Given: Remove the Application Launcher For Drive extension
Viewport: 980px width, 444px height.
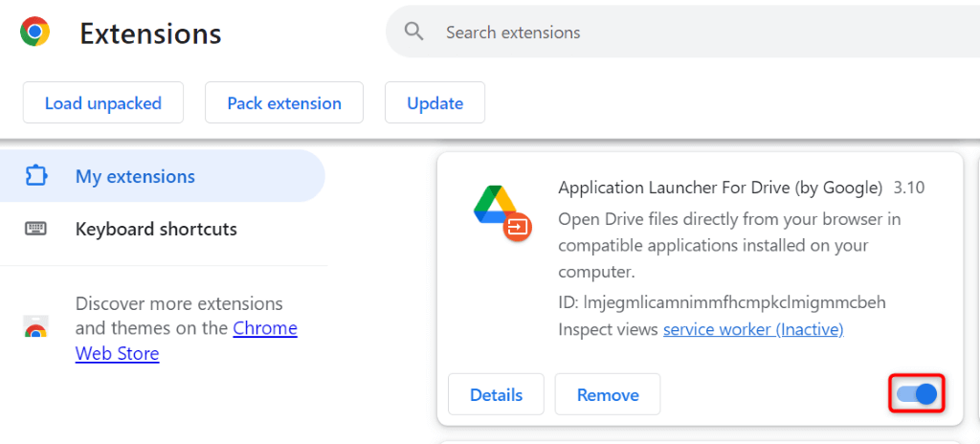Looking at the screenshot, I should 608,394.
